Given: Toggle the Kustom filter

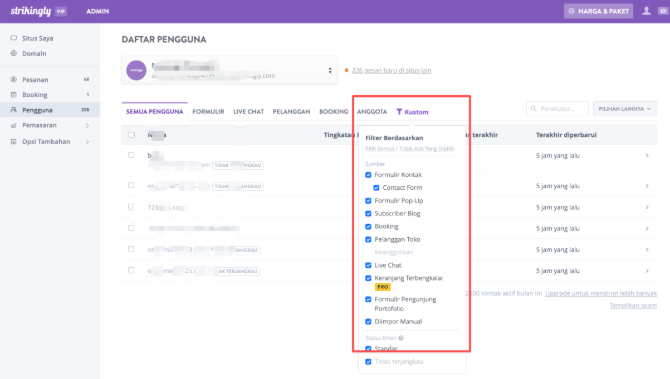Looking at the screenshot, I should pyautogui.click(x=412, y=112).
